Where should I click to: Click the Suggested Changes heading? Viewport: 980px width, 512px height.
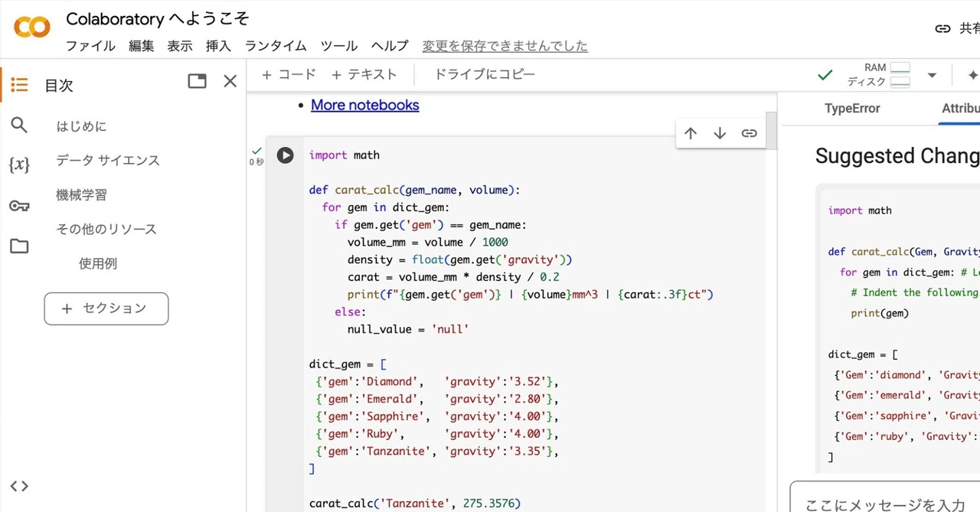coord(897,156)
